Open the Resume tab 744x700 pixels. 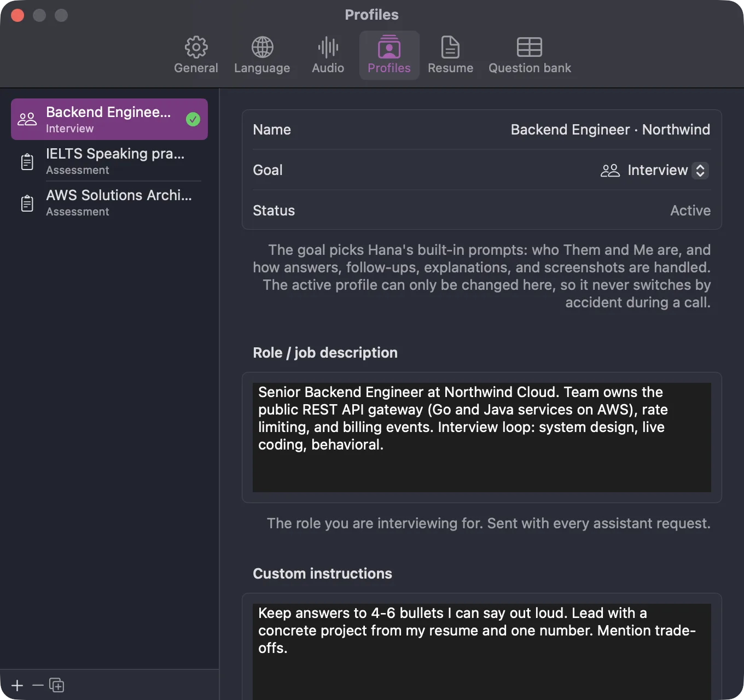click(450, 55)
